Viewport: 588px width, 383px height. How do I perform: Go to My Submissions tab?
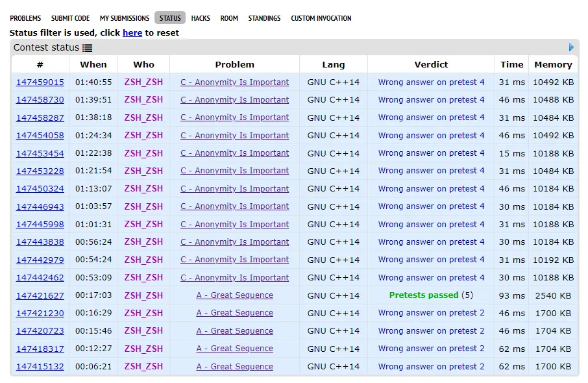point(124,18)
